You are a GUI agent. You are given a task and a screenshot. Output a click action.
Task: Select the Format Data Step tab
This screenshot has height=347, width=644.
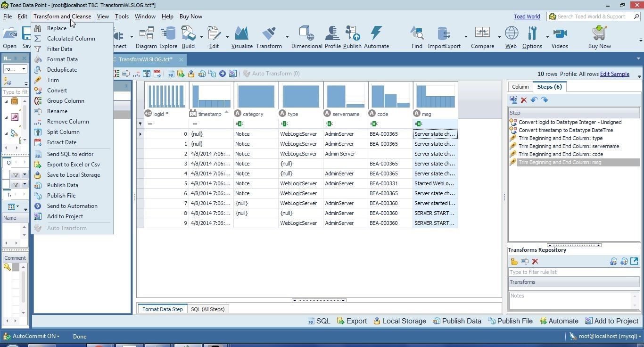tap(162, 309)
